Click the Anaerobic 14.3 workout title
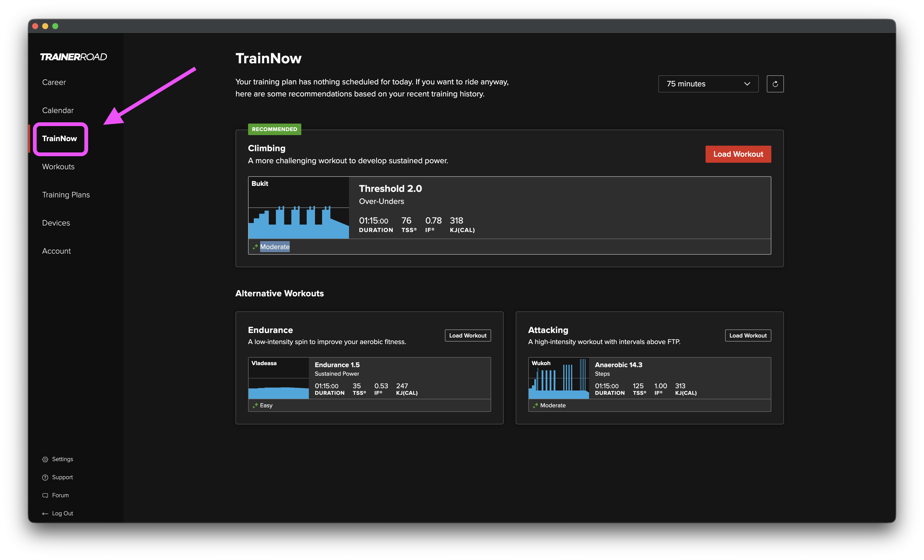Image resolution: width=924 pixels, height=560 pixels. point(618,365)
